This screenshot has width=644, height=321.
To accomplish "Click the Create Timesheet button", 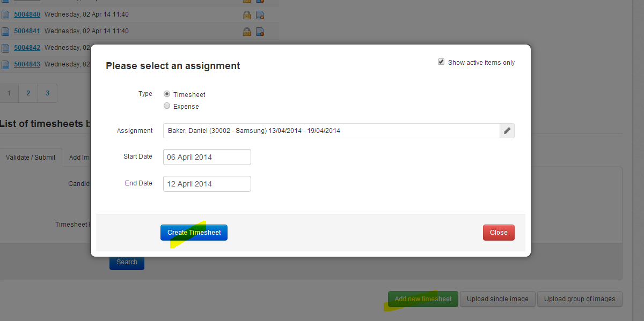I will pyautogui.click(x=194, y=233).
